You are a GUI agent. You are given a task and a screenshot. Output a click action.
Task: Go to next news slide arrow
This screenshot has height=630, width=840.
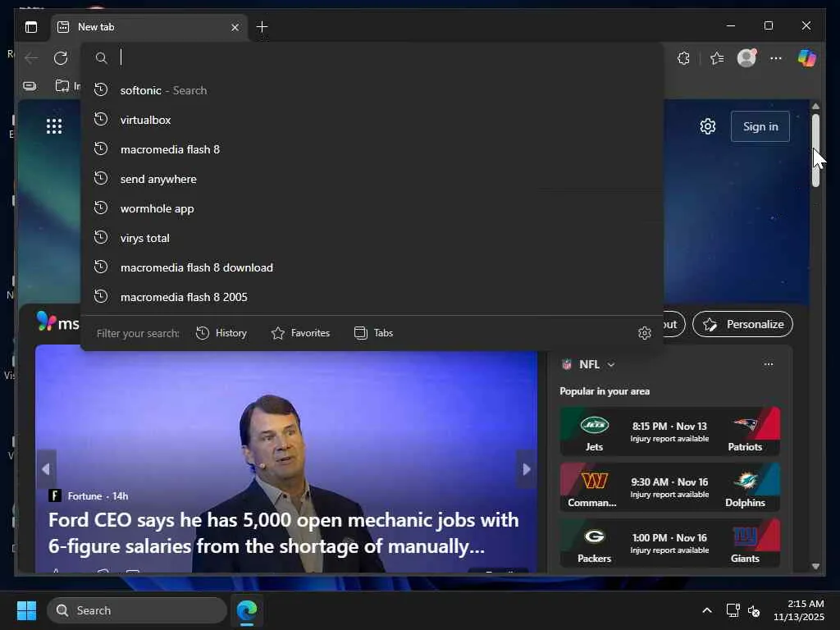point(527,469)
